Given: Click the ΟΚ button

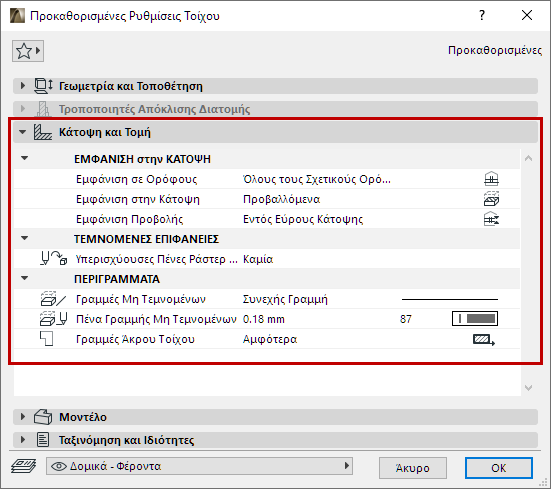Looking at the screenshot, I should (x=499, y=468).
